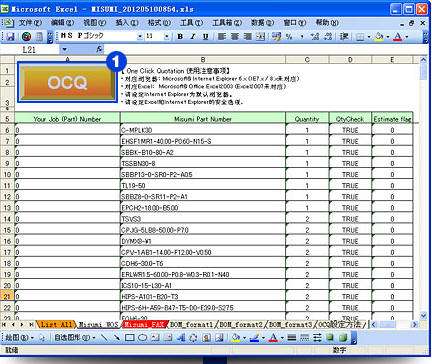Select the Arrow tool in the drawing toolbar

point(116,338)
